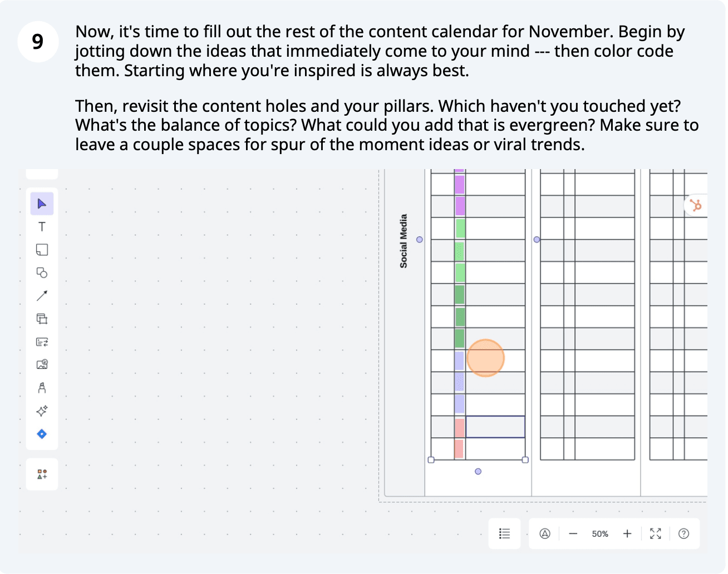Open the image upload tool
Image resolution: width=728 pixels, height=574 pixels.
42,365
